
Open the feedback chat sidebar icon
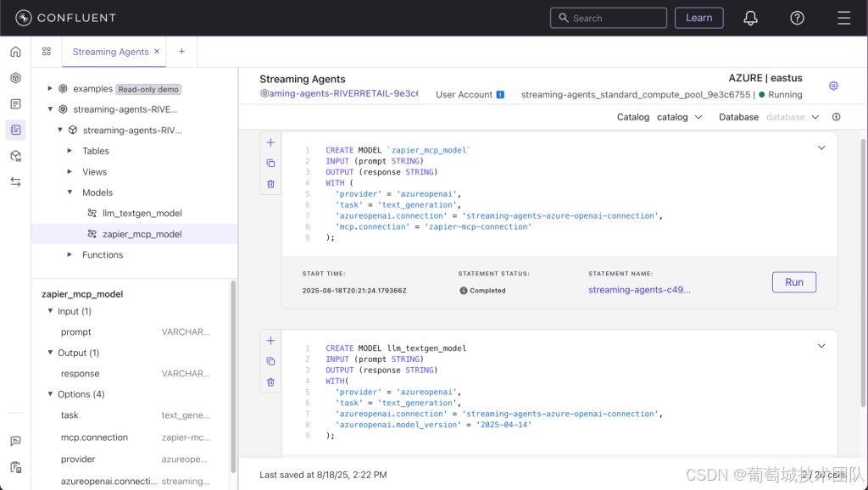15,442
